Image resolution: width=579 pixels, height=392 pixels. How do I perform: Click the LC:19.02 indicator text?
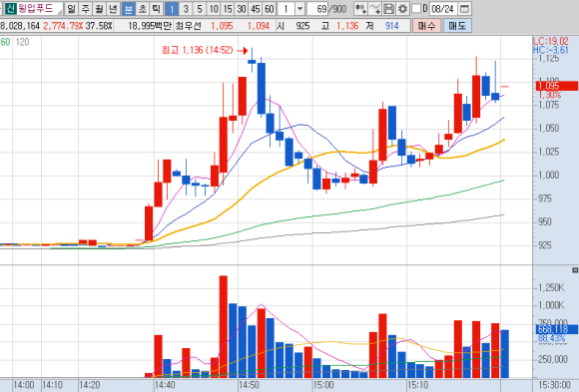(x=551, y=41)
